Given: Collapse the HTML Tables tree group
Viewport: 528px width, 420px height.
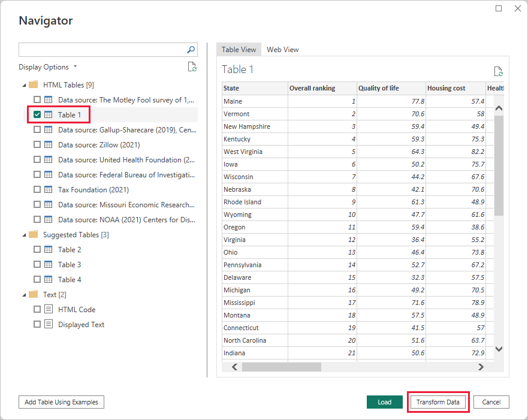Looking at the screenshot, I should point(23,85).
